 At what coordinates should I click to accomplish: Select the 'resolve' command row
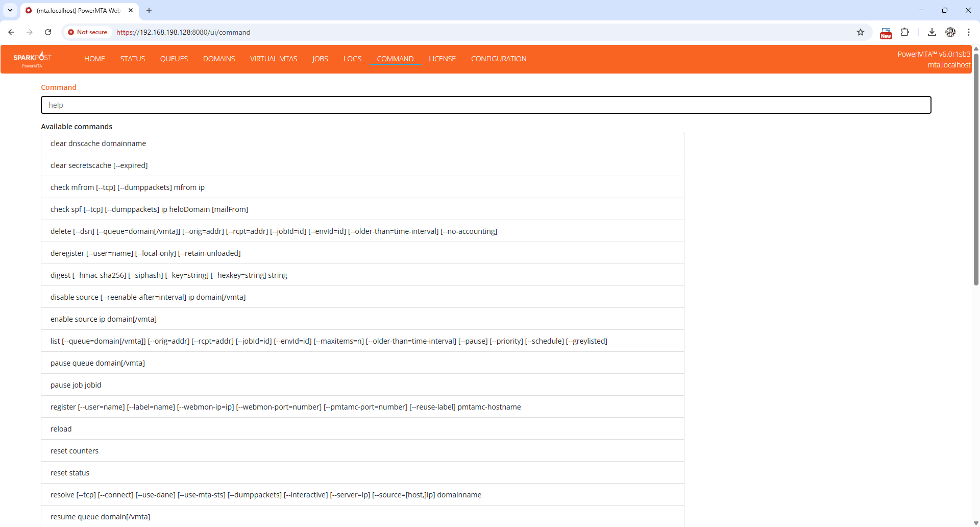tap(362, 495)
